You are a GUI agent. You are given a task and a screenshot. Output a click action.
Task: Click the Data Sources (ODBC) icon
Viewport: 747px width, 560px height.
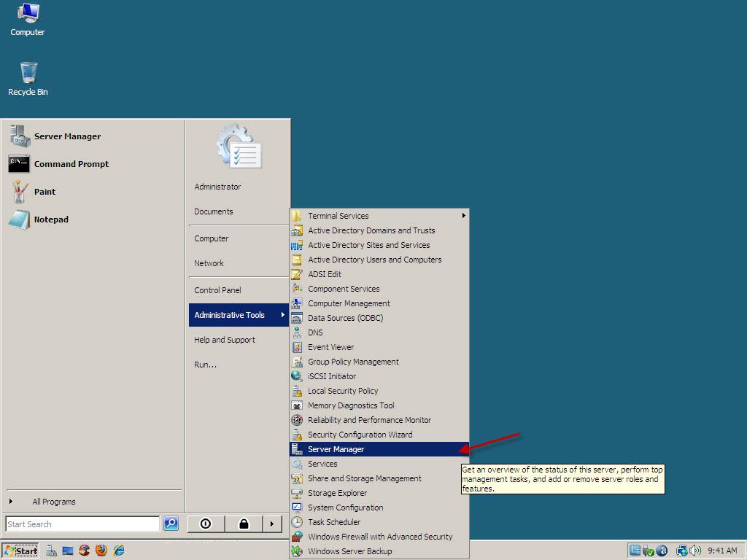(297, 318)
